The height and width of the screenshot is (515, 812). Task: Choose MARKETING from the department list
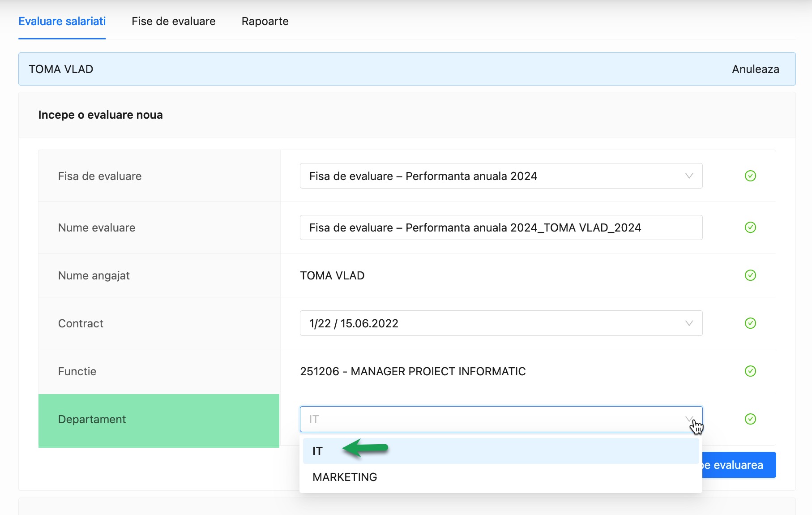tap(501, 477)
